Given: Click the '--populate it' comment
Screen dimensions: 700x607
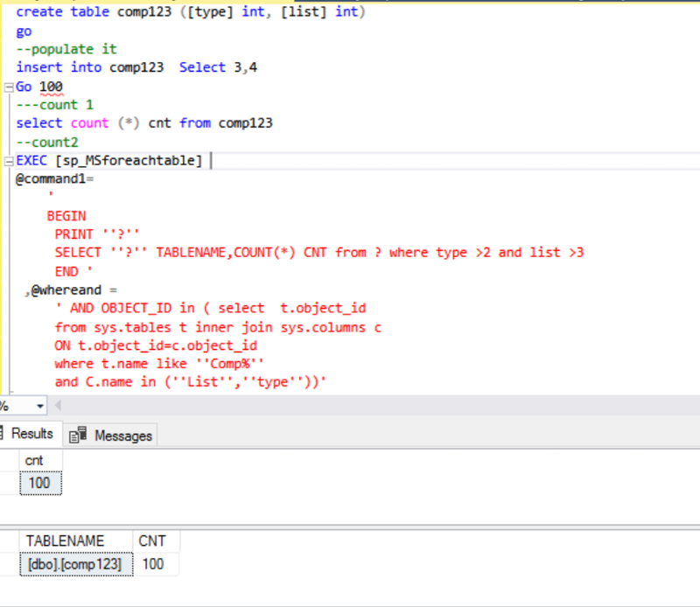Looking at the screenshot, I should coord(66,49).
